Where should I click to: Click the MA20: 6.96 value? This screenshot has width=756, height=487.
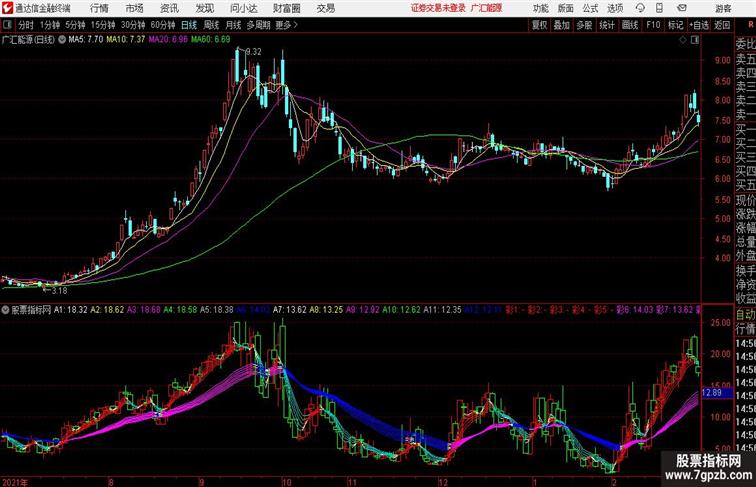(168, 40)
